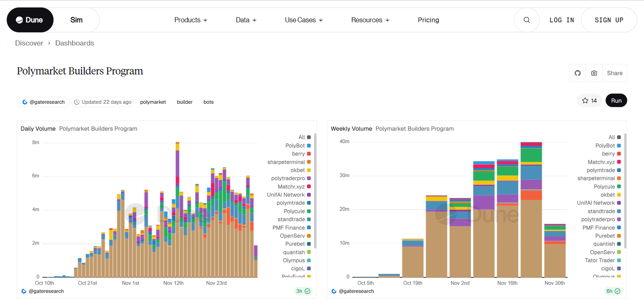Click the Dune logo home button
644x305 pixels.
pos(30,20)
